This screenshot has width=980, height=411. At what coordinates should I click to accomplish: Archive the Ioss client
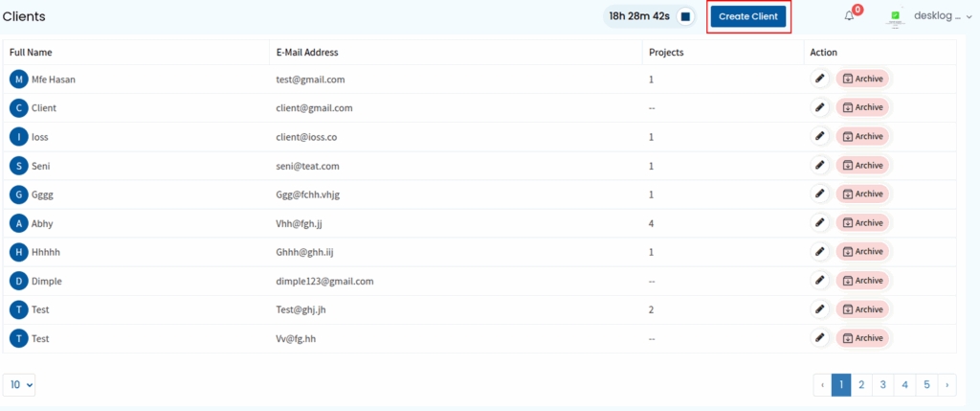point(863,137)
